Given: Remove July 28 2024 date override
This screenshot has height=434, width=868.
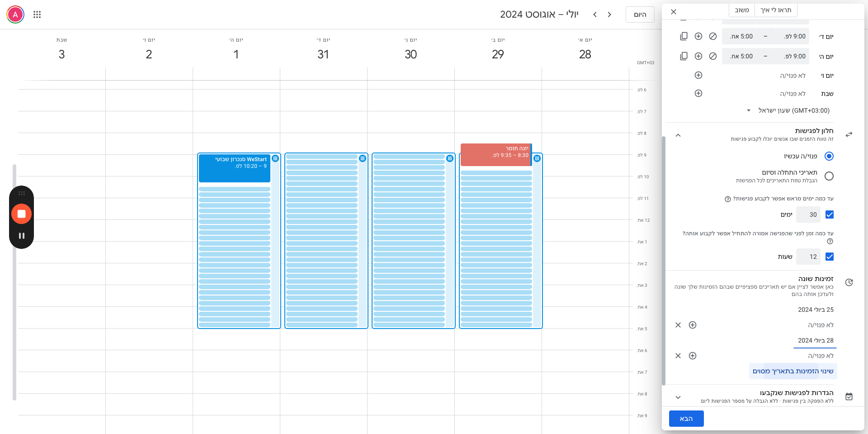Looking at the screenshot, I should click(678, 356).
